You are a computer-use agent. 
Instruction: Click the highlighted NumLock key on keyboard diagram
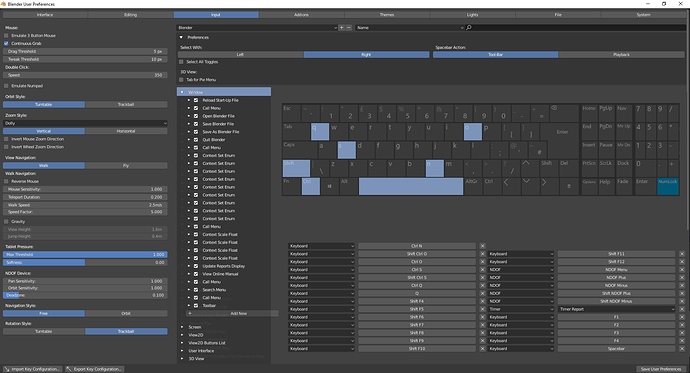(668, 186)
